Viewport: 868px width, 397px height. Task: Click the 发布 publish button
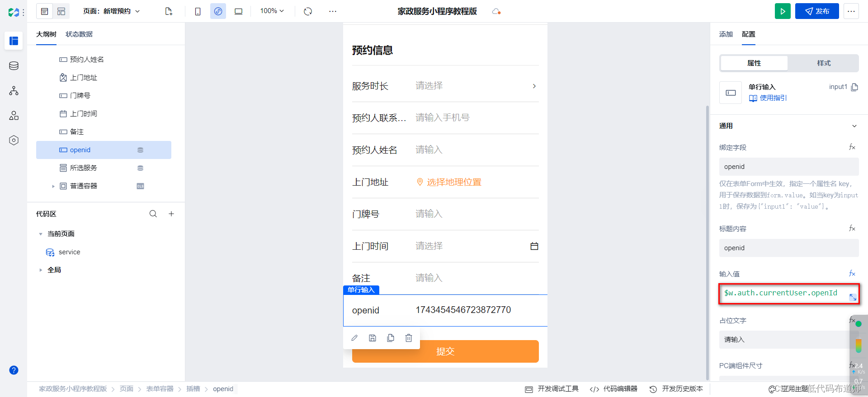(817, 11)
